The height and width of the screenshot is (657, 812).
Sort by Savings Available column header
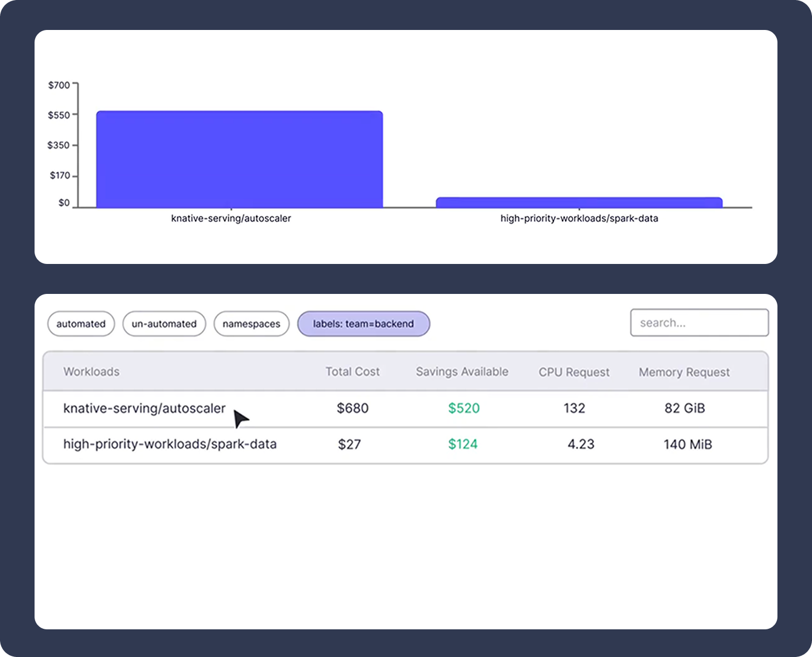point(462,372)
